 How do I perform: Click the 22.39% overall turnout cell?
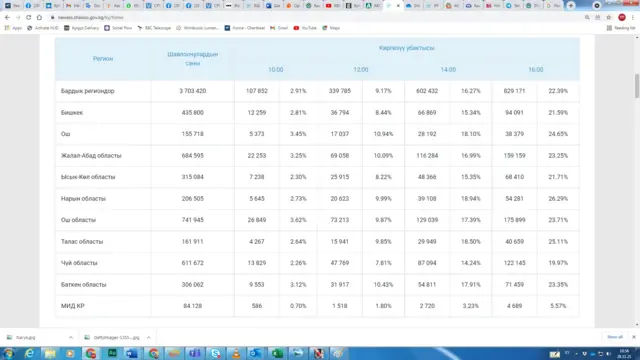point(558,91)
